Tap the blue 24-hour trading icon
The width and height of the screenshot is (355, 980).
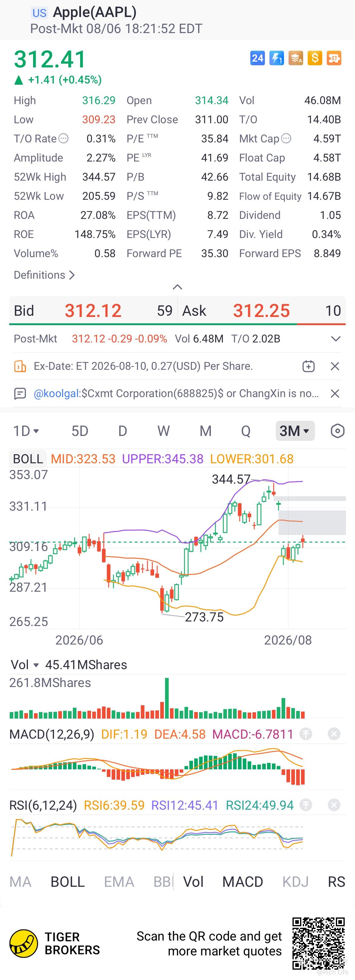click(x=257, y=58)
